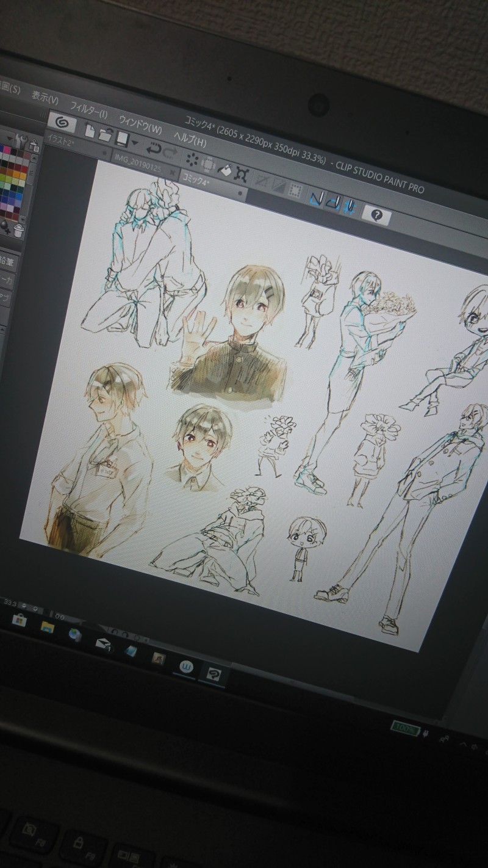Toggle show selection border icon

click(295, 190)
